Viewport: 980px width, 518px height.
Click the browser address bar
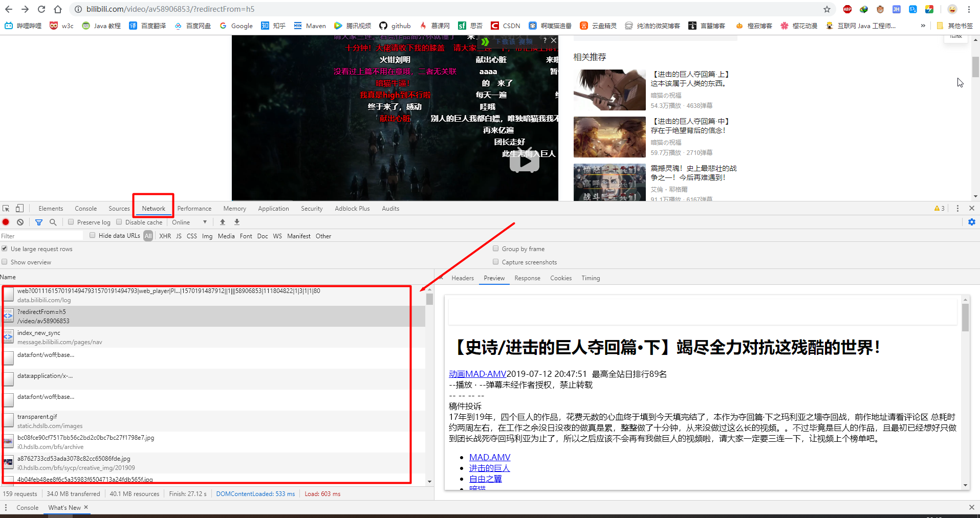[x=450, y=9]
